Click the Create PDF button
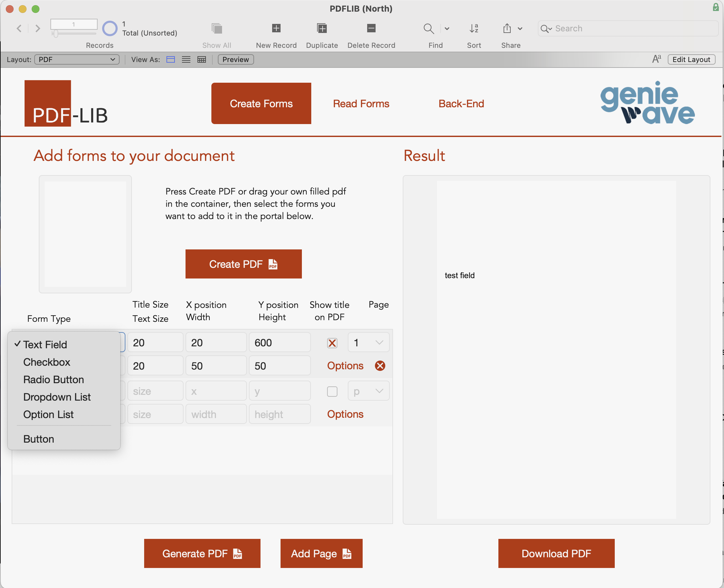Viewport: 724px width, 588px height. pyautogui.click(x=244, y=264)
